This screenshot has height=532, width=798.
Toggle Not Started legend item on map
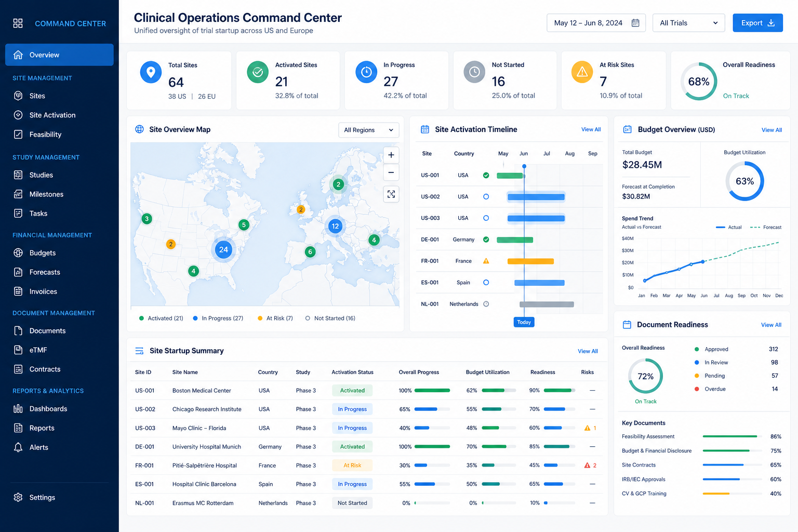click(330, 318)
